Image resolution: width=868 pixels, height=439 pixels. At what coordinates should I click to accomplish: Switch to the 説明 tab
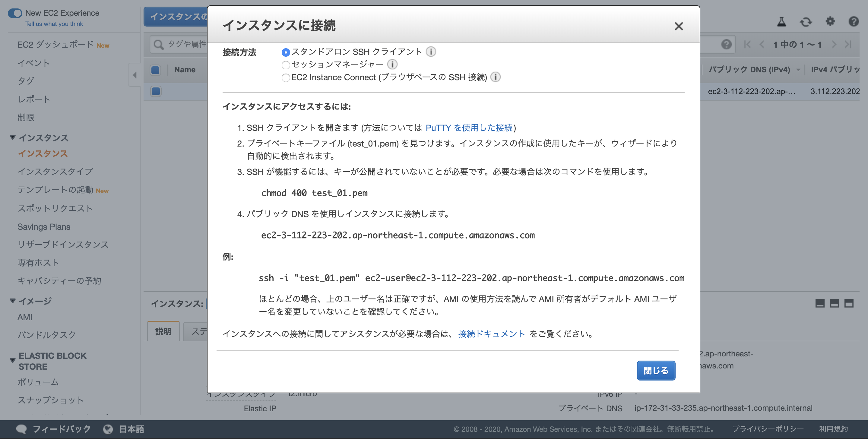coord(163,332)
